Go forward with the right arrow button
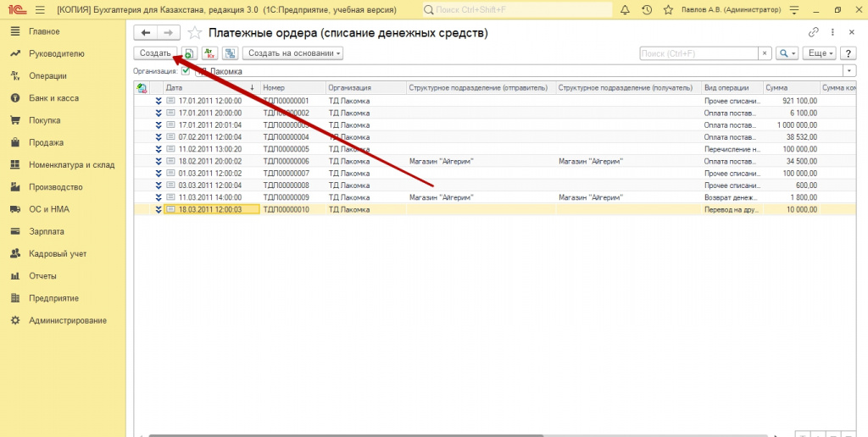Image resolution: width=868 pixels, height=437 pixels. click(x=169, y=33)
